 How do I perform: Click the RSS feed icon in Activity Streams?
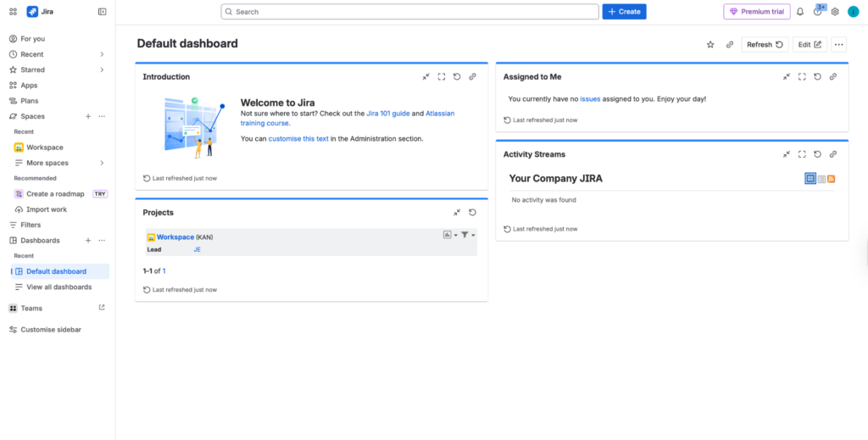click(832, 178)
